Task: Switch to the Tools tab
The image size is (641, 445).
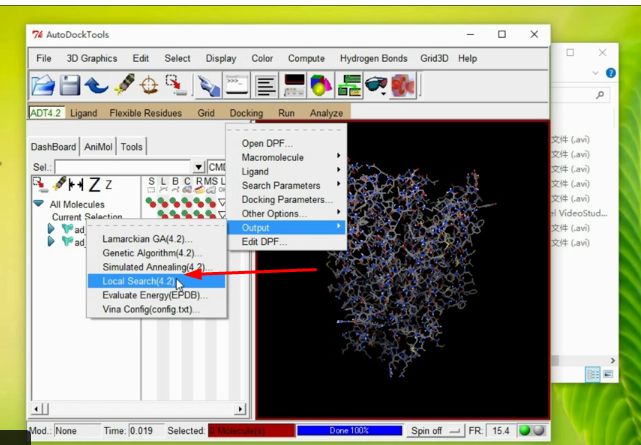Action: point(131,147)
